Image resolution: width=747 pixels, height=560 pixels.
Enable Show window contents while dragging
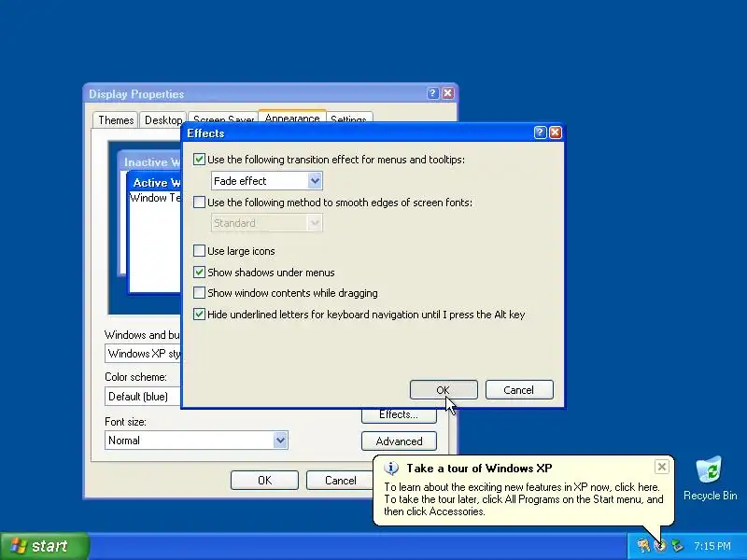click(x=199, y=293)
